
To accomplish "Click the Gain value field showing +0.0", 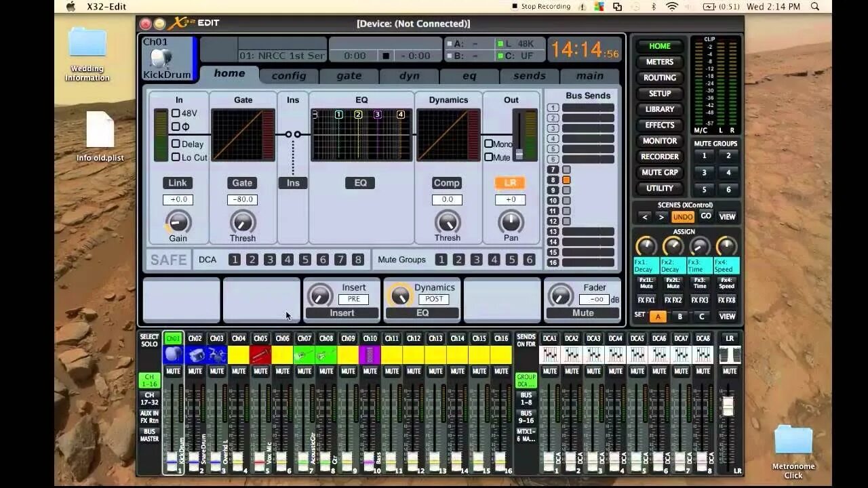I will [x=177, y=199].
